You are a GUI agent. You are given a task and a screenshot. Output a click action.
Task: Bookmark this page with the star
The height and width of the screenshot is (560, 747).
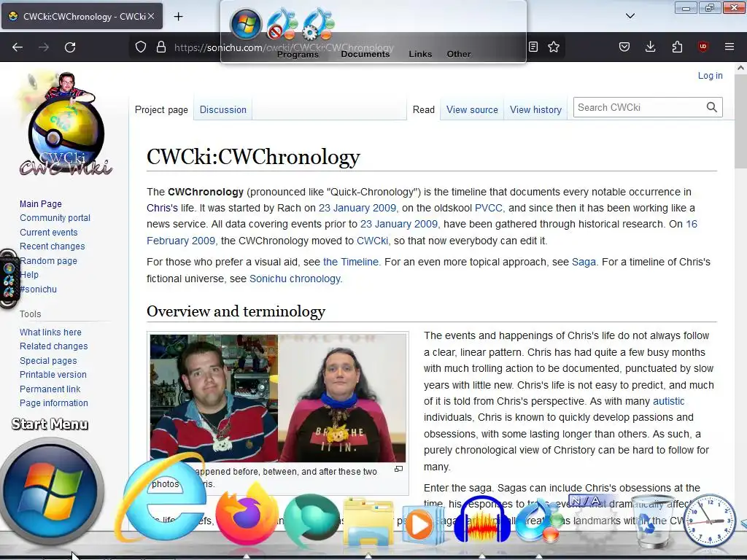click(x=553, y=47)
